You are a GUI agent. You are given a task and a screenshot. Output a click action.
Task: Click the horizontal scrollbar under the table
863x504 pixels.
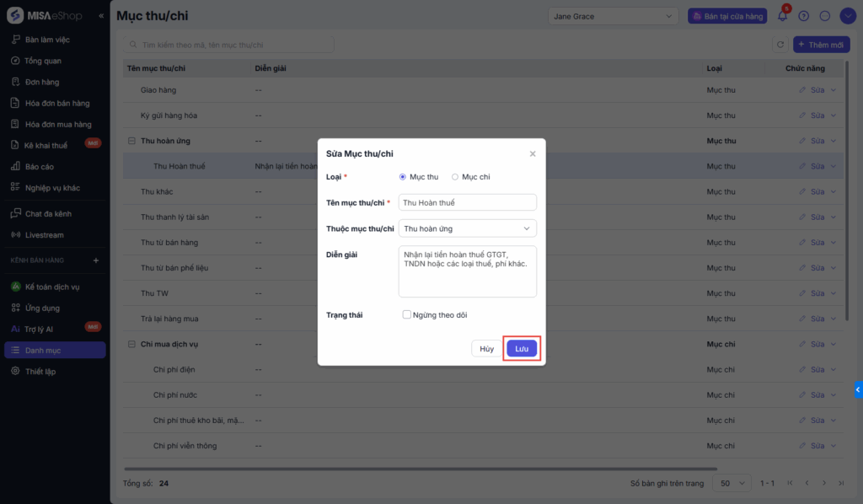421,469
